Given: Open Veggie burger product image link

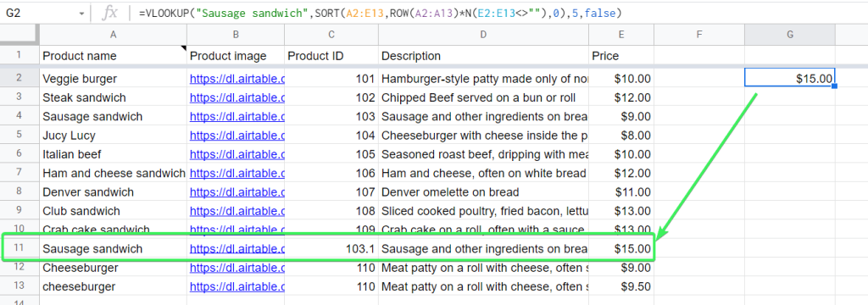Looking at the screenshot, I should pyautogui.click(x=237, y=79).
